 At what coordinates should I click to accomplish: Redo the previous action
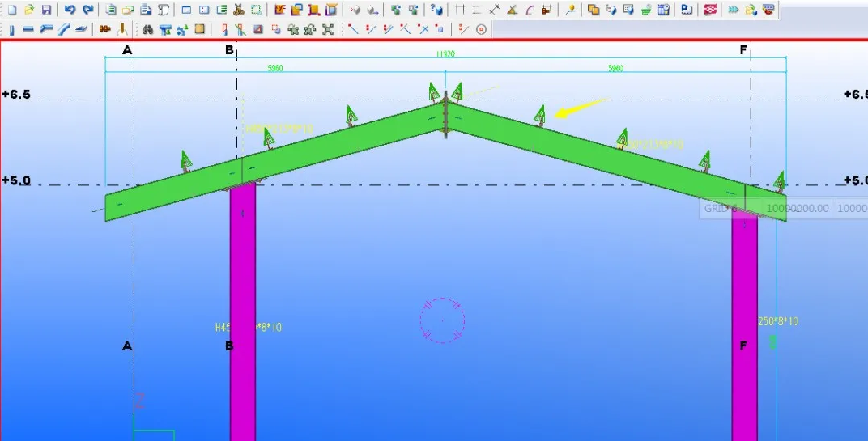(87, 10)
